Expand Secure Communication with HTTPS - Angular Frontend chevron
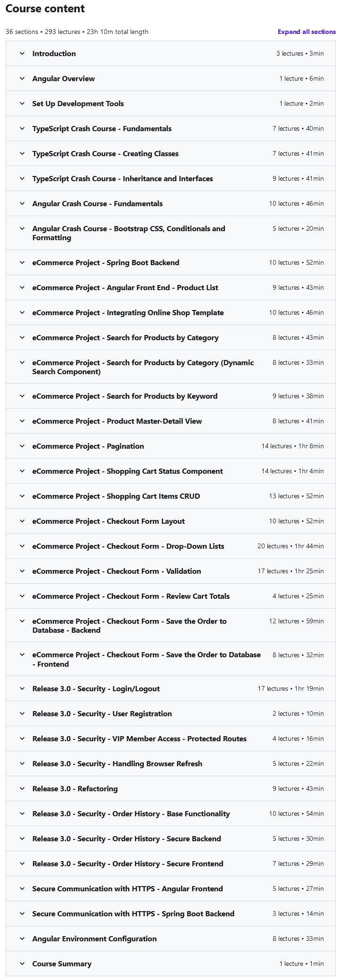The width and height of the screenshot is (341, 980). click(22, 888)
